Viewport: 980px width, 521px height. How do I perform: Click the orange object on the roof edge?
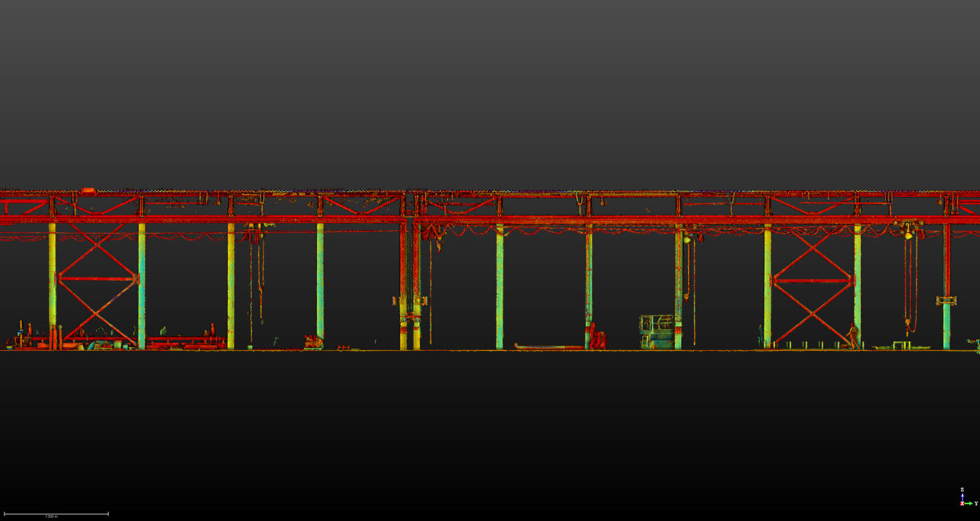[x=88, y=191]
